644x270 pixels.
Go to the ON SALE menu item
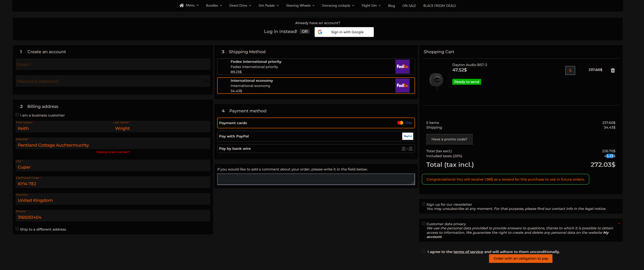point(409,6)
